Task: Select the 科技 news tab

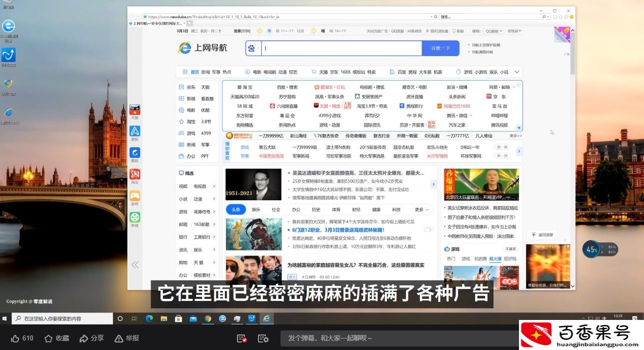Action: coord(396,209)
